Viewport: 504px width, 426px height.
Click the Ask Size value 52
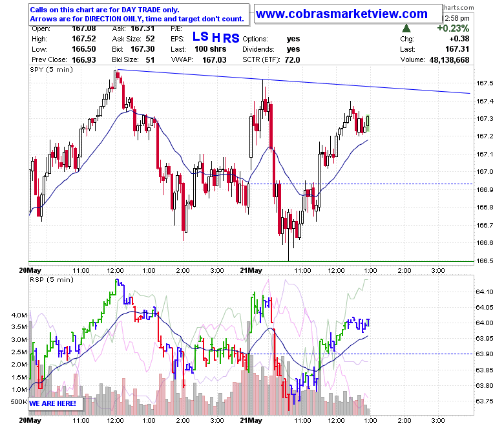click(150, 39)
